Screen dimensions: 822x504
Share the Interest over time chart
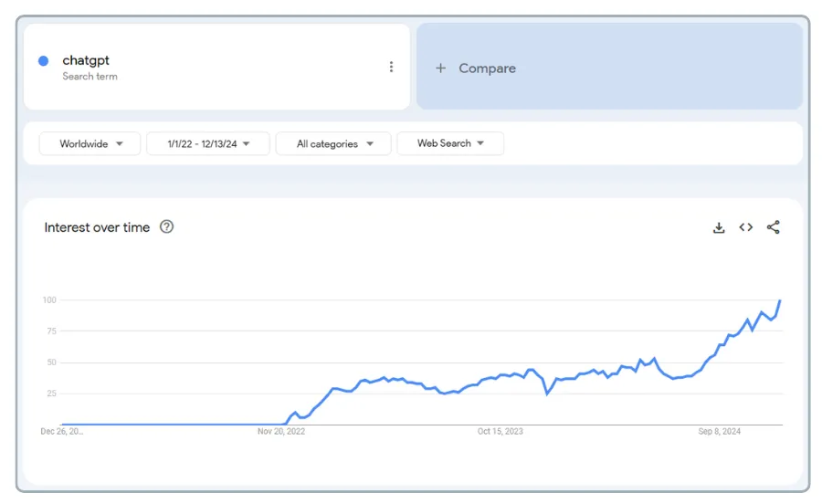[x=774, y=227]
